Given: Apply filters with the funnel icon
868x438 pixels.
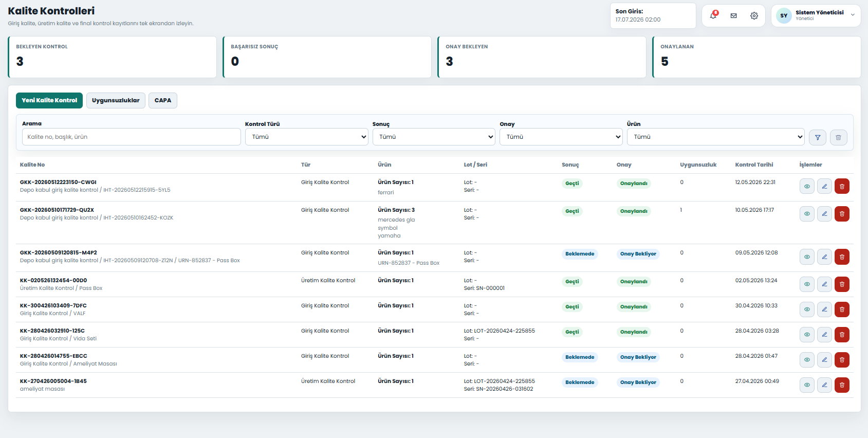Looking at the screenshot, I should [x=818, y=137].
